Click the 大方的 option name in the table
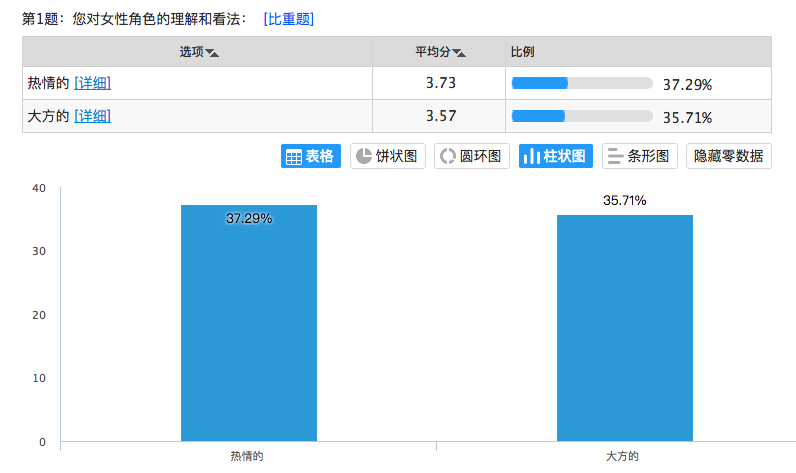This screenshot has width=796, height=473. [48, 116]
